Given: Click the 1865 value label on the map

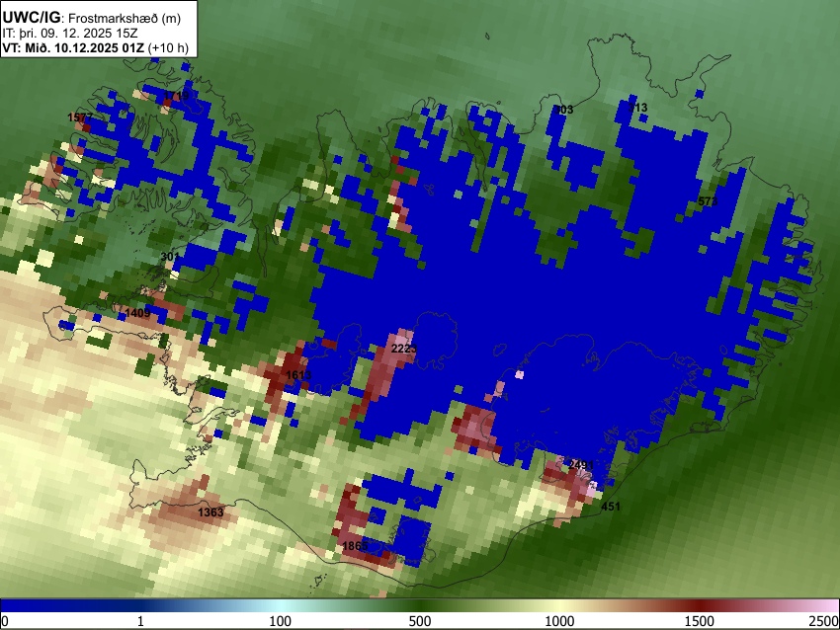Looking at the screenshot, I should click(355, 546).
